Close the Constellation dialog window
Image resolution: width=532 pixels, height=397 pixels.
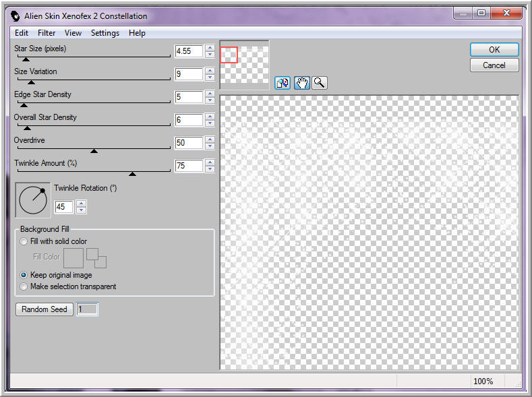pyautogui.click(x=506, y=13)
